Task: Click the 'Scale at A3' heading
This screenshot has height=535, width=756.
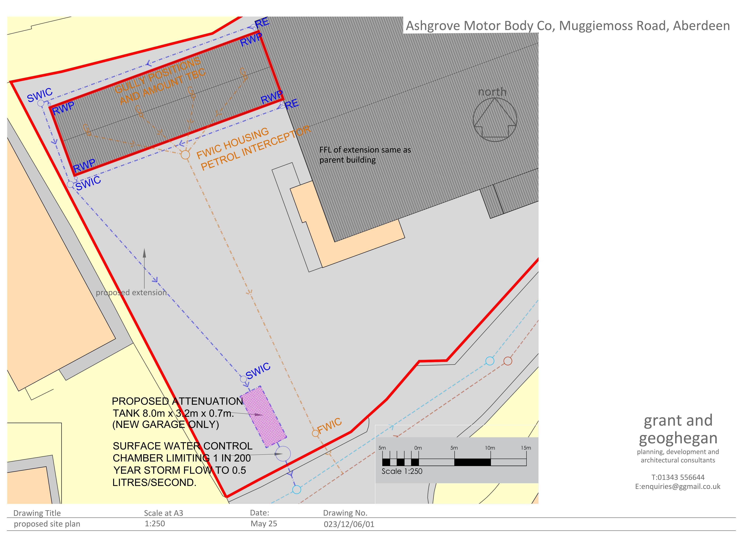Action: click(163, 513)
